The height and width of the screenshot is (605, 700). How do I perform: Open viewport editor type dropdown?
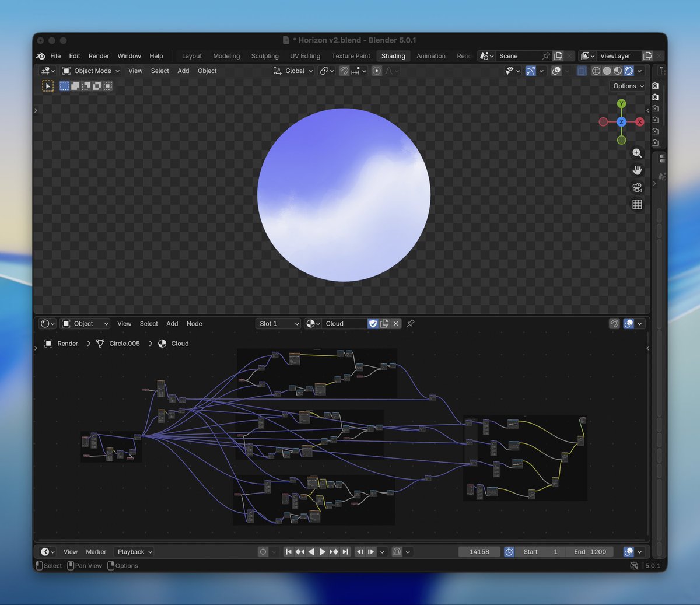48,71
